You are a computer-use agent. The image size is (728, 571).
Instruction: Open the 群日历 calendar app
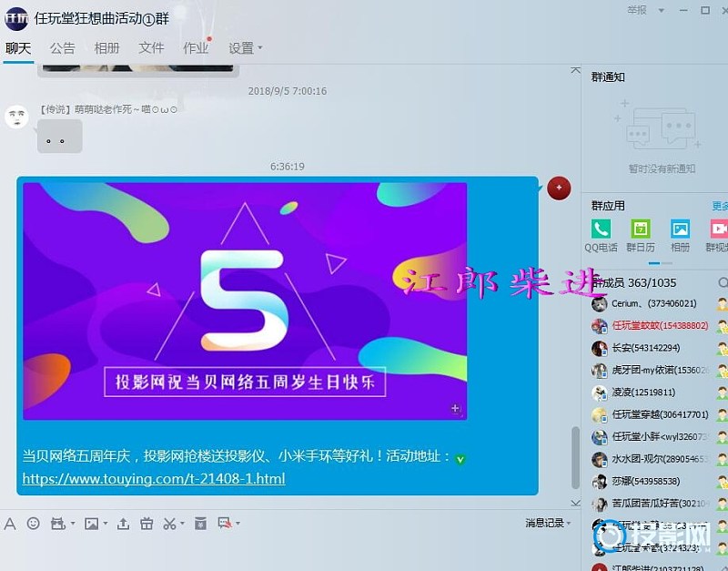point(641,229)
